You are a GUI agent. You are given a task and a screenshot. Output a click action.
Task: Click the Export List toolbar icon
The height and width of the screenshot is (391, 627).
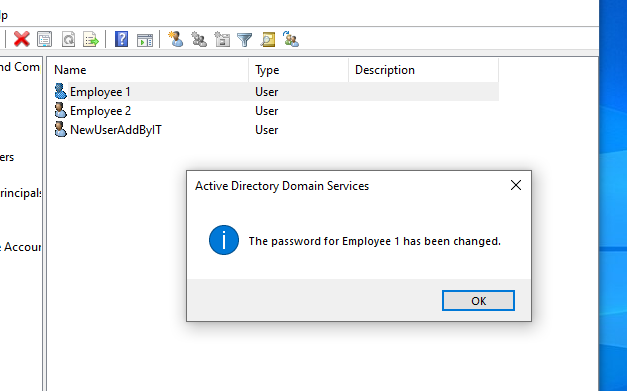(x=91, y=39)
